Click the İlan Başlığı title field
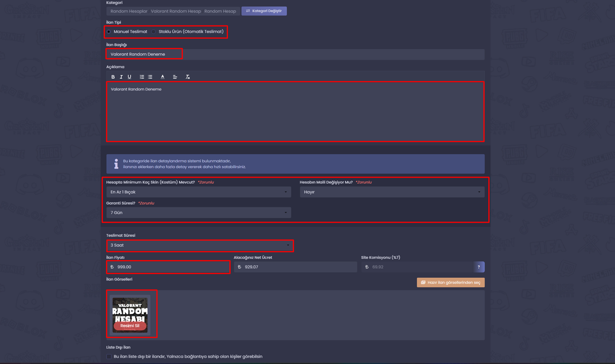 point(295,54)
